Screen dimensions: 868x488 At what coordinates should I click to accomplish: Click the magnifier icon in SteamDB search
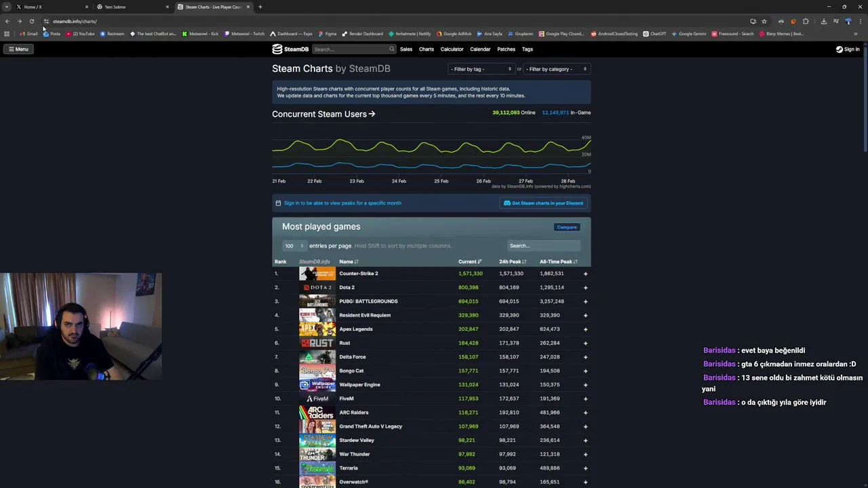coord(391,49)
